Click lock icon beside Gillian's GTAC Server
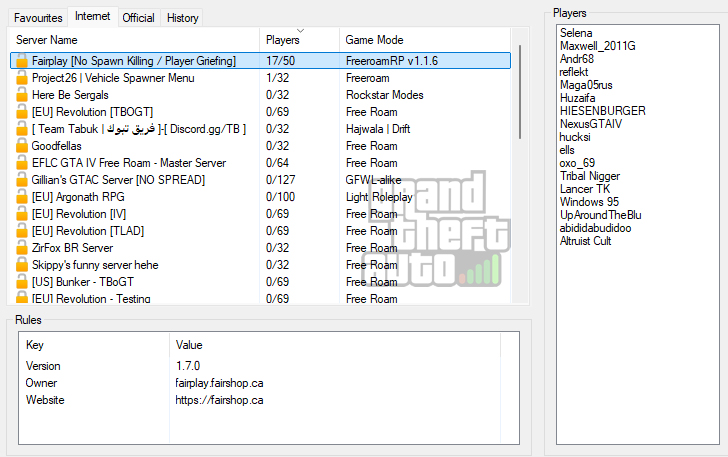This screenshot has height=457, width=728. click(x=22, y=180)
